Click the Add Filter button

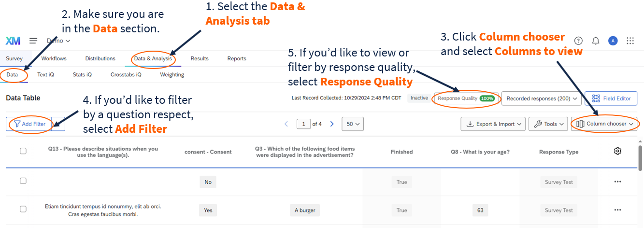(x=29, y=124)
